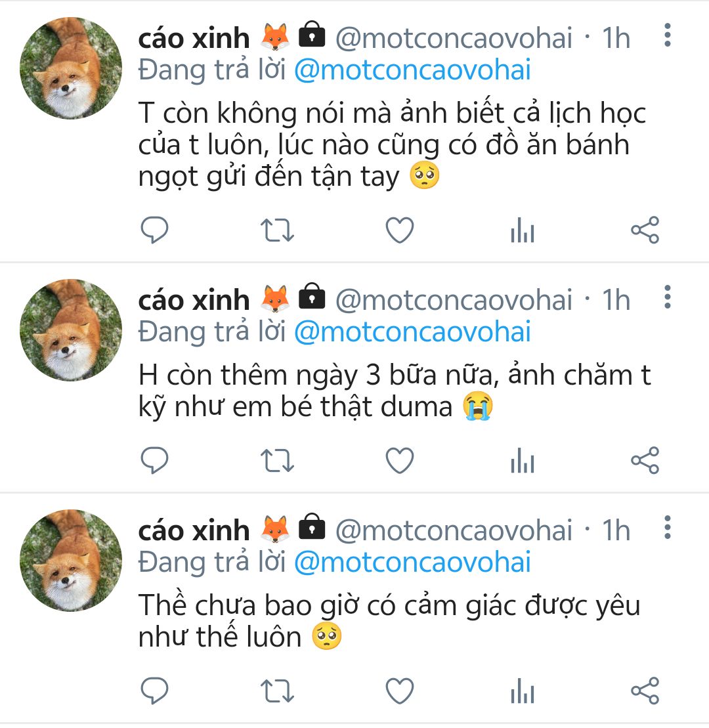Like the tweet 'Thề chưa bao giờ'

(x=399, y=690)
